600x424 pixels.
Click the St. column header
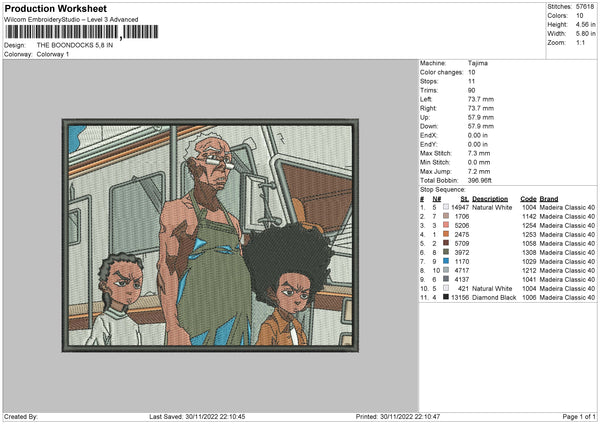pyautogui.click(x=465, y=199)
